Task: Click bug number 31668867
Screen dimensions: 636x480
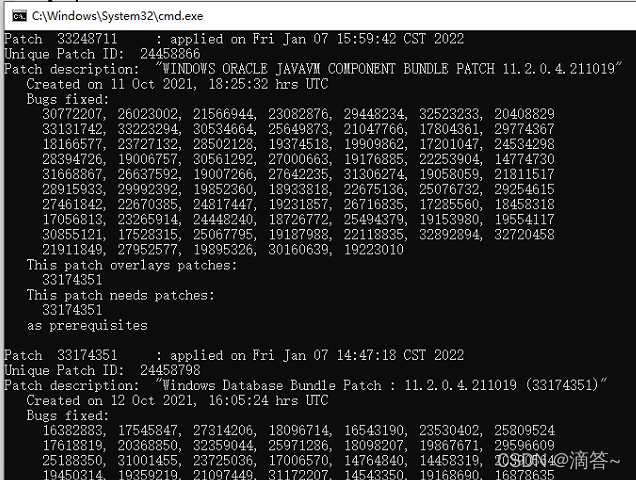Action: click(73, 174)
